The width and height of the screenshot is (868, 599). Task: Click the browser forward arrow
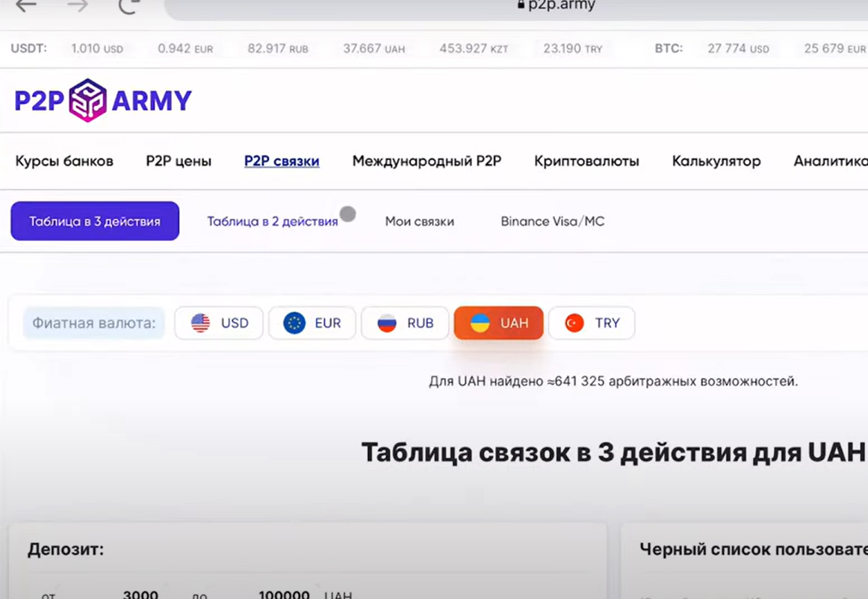tap(77, 5)
